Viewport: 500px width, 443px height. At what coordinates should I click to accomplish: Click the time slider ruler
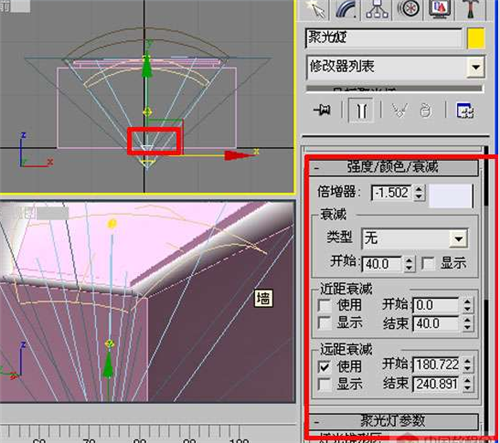tap(147, 433)
